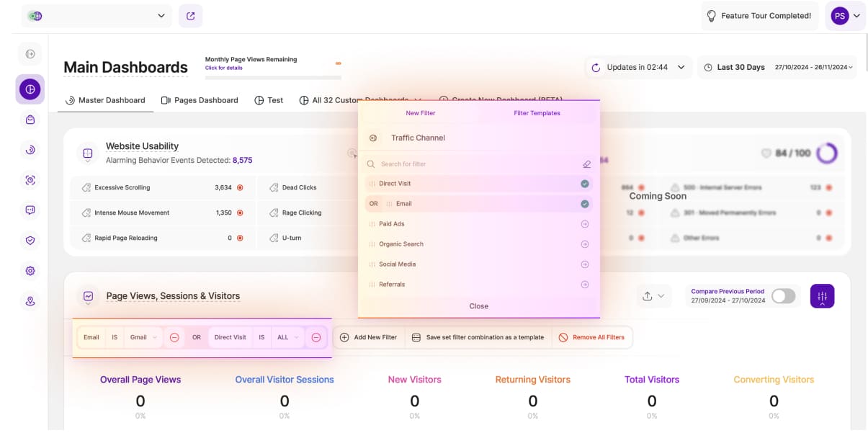Viewport: 868px width, 433px height.
Task: Click the eraser icon in filter search
Action: [x=586, y=164]
